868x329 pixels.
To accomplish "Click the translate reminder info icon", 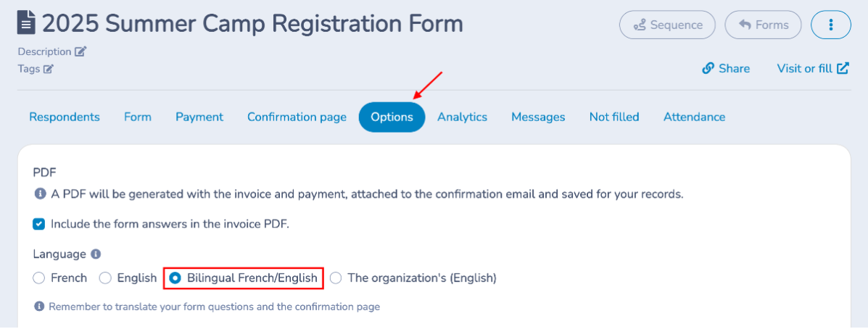I will 39,307.
